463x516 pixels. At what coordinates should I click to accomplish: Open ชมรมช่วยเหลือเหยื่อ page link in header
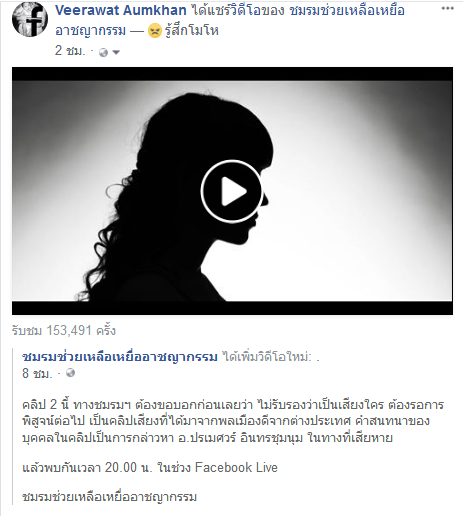click(x=347, y=10)
